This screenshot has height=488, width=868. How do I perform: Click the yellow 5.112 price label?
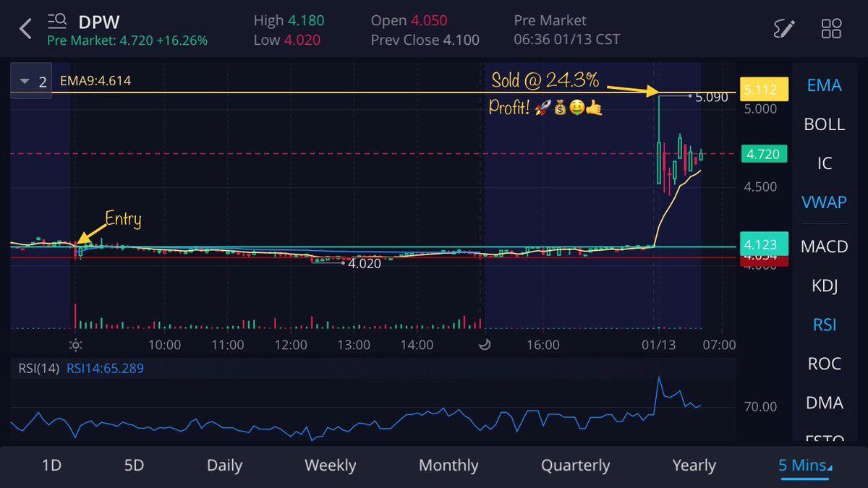[764, 89]
